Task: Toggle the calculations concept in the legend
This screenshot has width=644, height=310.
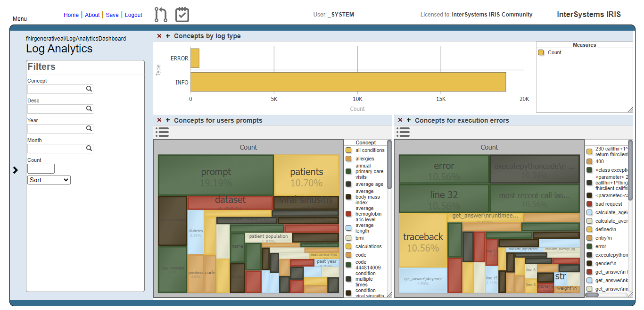Action: pyautogui.click(x=348, y=246)
